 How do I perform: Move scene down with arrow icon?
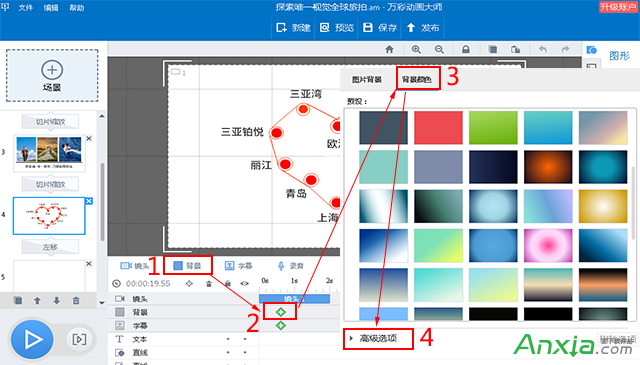point(56,300)
